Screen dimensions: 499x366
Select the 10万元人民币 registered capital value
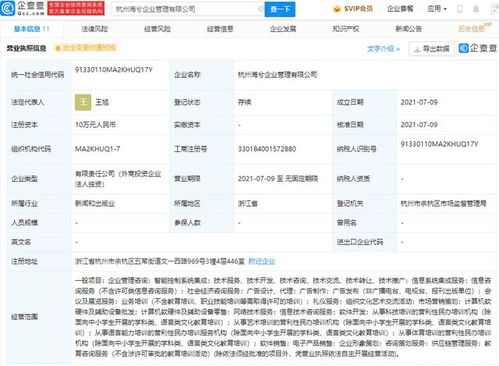(x=95, y=125)
